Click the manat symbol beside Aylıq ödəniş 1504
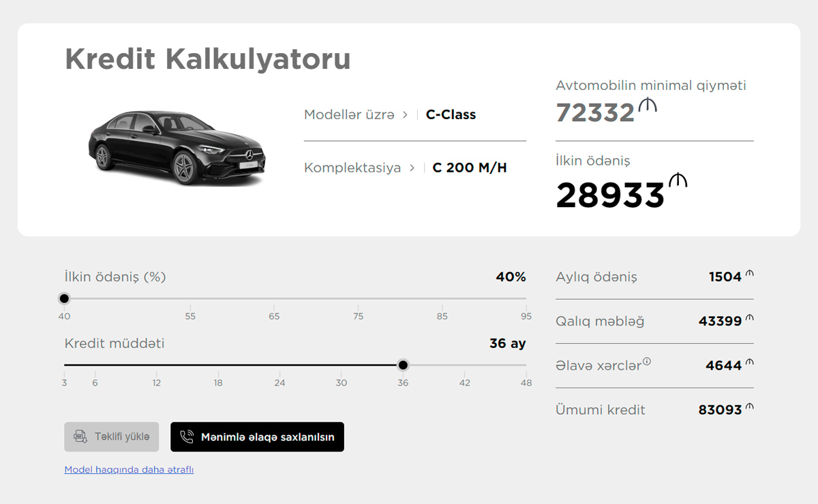This screenshot has height=504, width=818. click(750, 274)
